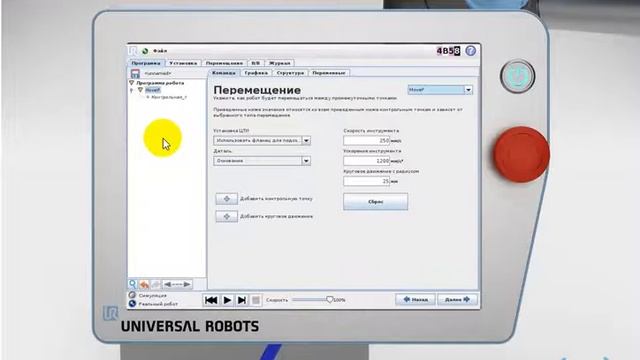
Task: Switch to the Установка tab
Action: click(x=183, y=63)
